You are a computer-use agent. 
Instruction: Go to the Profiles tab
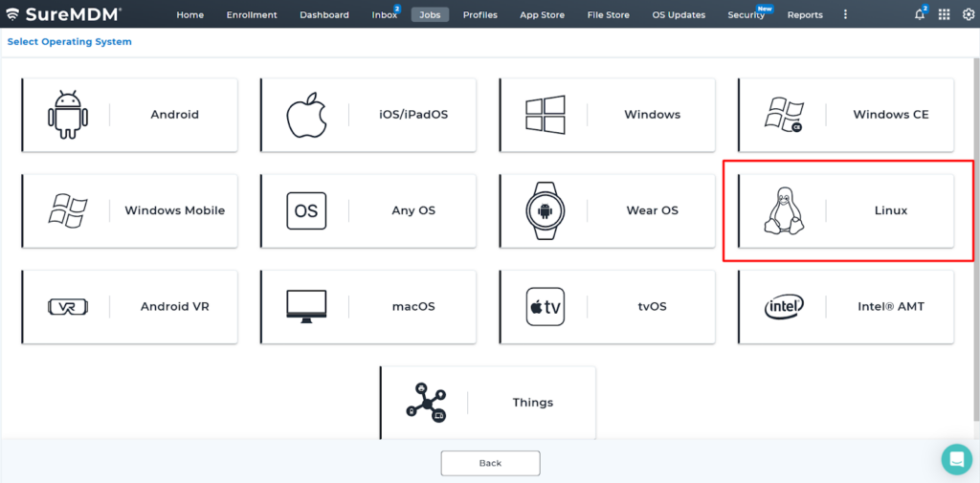coord(479,15)
